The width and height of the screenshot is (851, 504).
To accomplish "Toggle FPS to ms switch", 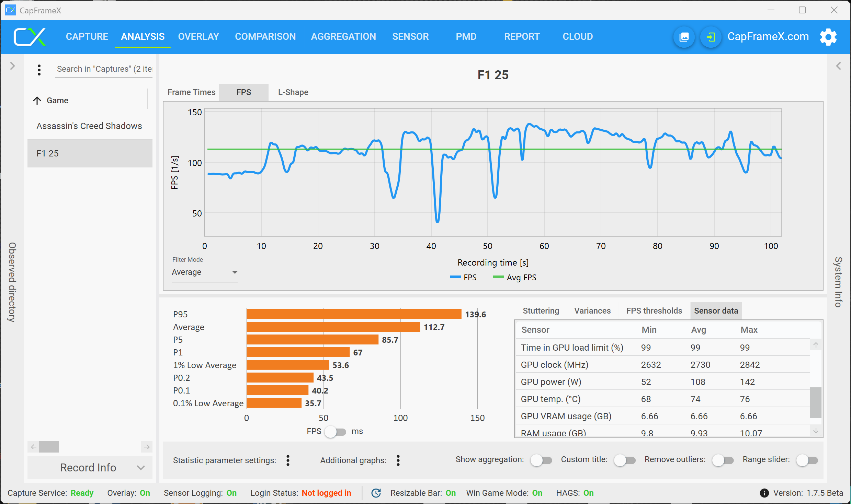I will (336, 432).
